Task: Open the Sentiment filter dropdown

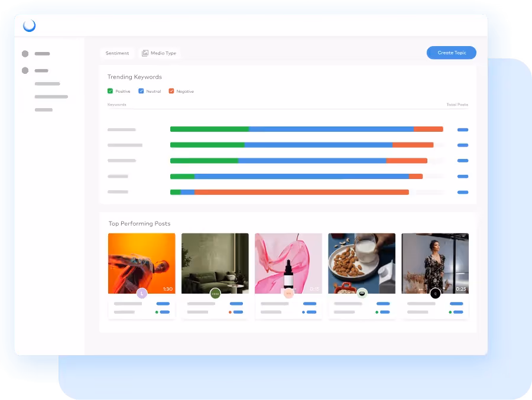Action: pos(117,53)
